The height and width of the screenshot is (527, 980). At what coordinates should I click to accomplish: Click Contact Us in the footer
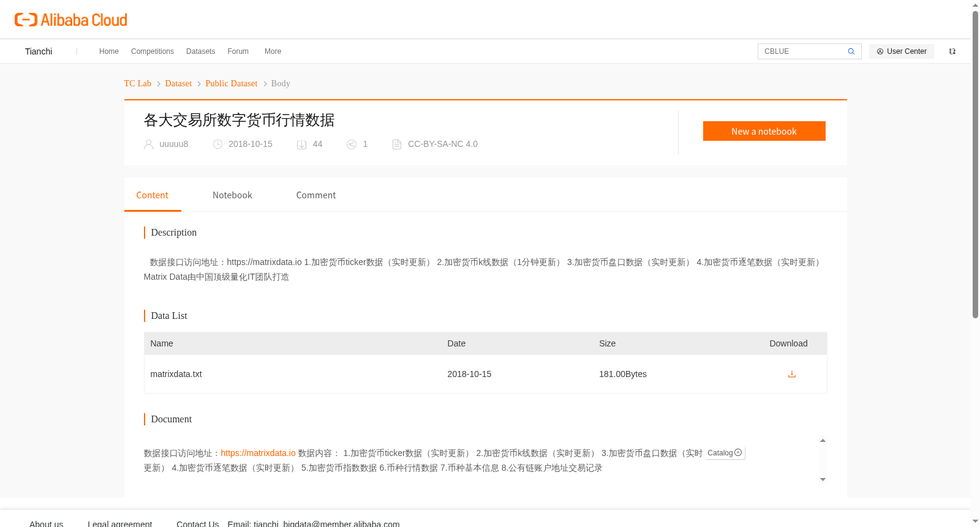(197, 524)
